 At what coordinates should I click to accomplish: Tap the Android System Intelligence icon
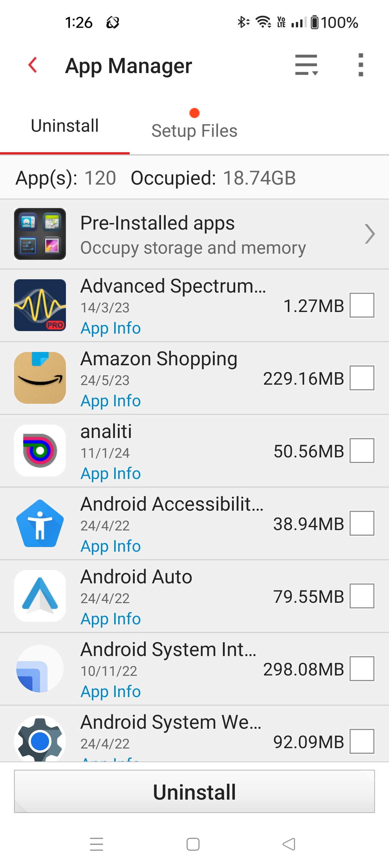coord(40,669)
